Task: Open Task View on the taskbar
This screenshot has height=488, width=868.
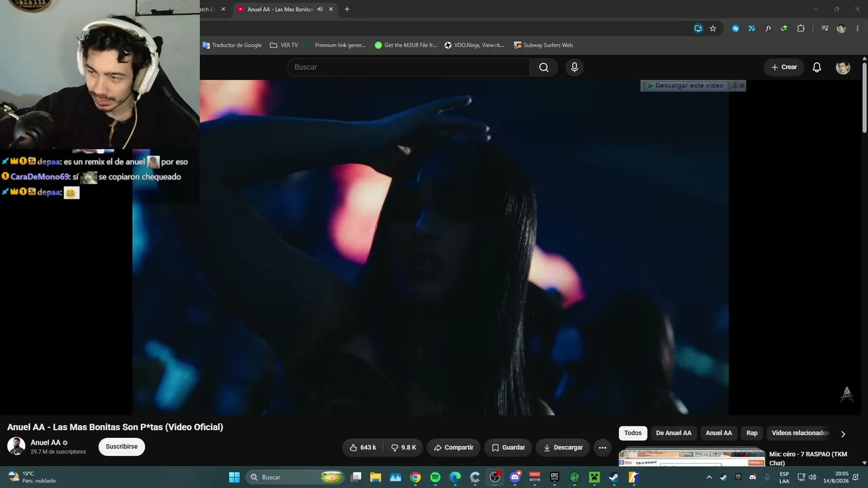Action: pyautogui.click(x=356, y=477)
